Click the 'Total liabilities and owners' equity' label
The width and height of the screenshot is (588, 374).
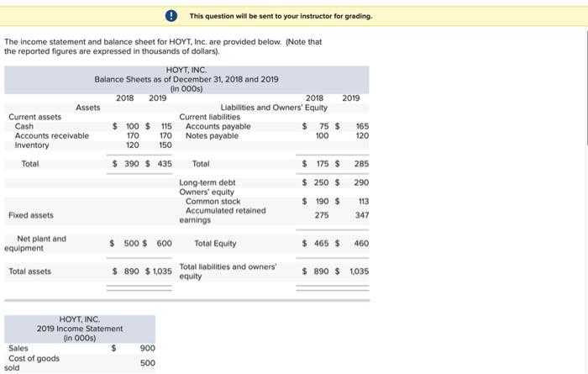pyautogui.click(x=228, y=271)
